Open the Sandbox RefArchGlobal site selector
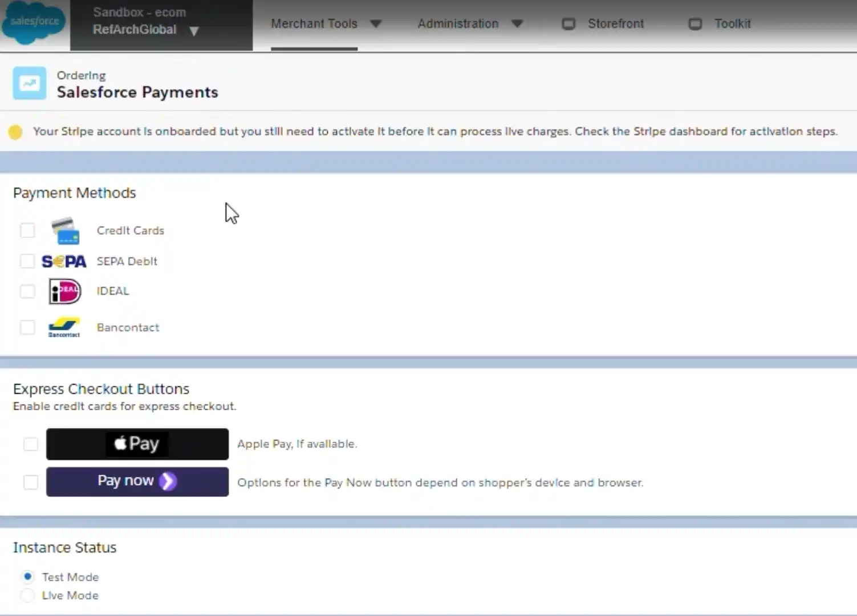Viewport: 857px width, 616px height. (161, 25)
